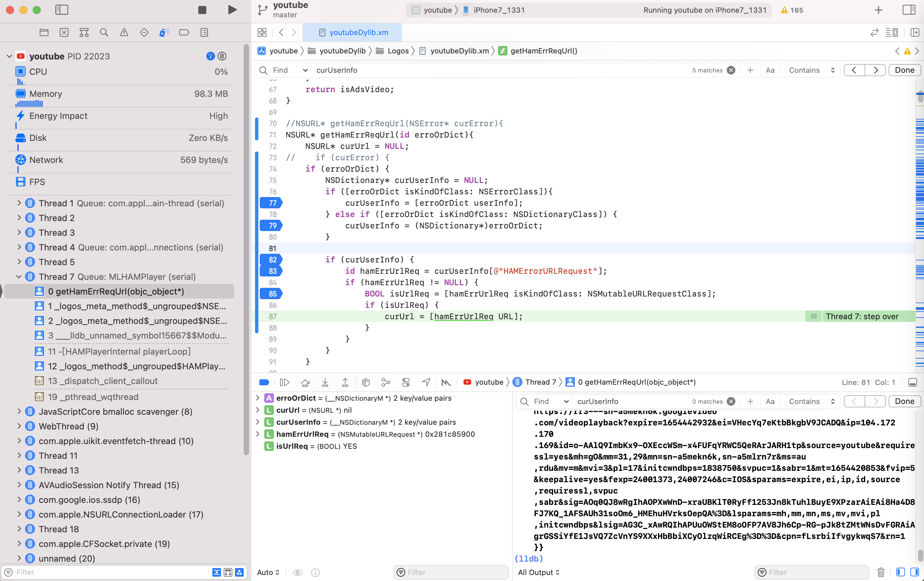Click the view switcher grid icon
The image size is (924, 581).
(x=262, y=32)
